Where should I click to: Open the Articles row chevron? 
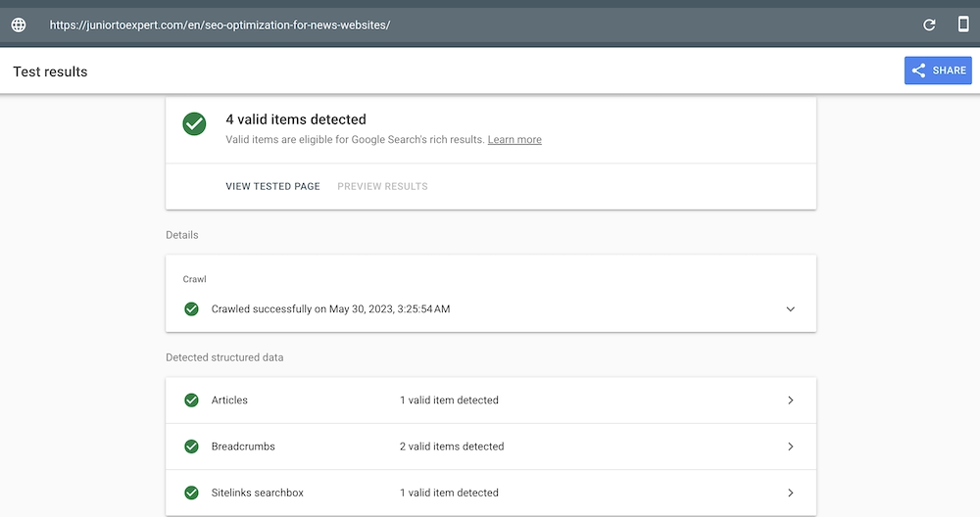coord(791,400)
